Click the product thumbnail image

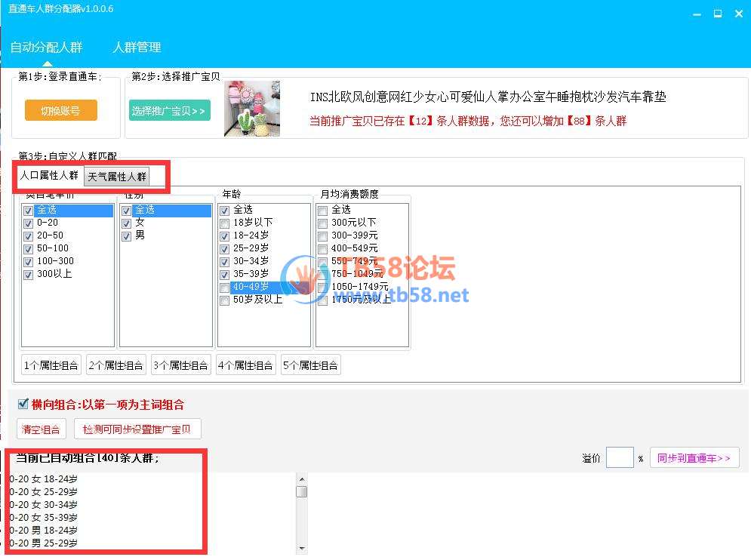(251, 109)
